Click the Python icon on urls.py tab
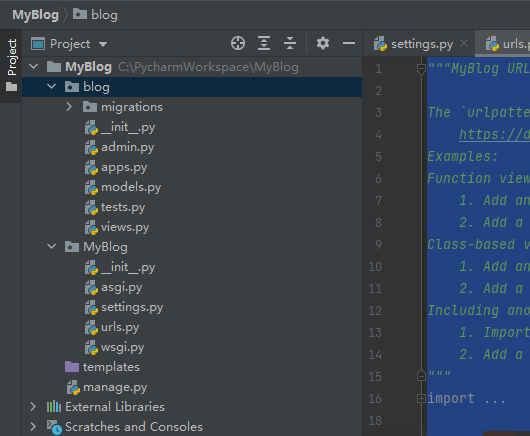Image resolution: width=530 pixels, height=436 pixels. 492,44
